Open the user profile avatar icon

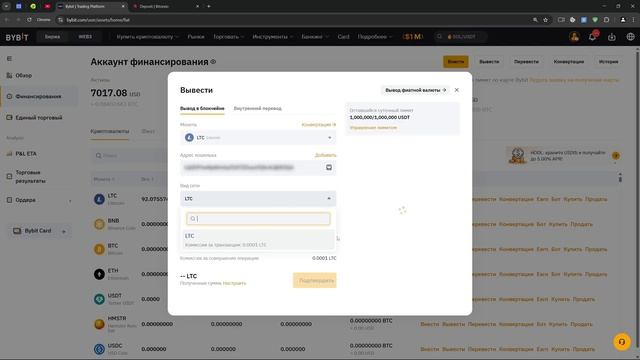click(x=574, y=37)
